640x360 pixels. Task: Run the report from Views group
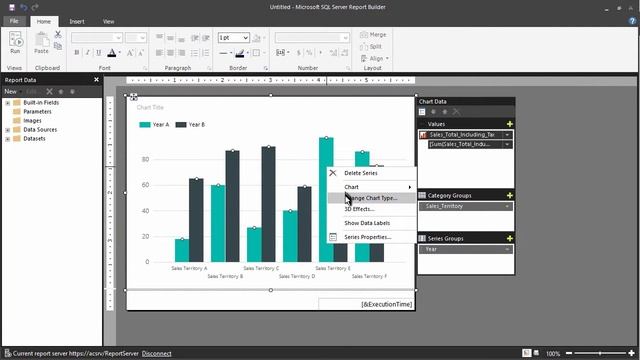click(15, 43)
